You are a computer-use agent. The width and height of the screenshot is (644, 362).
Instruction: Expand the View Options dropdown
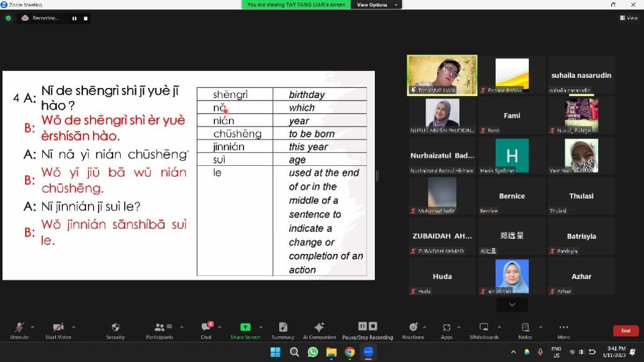pyautogui.click(x=377, y=4)
